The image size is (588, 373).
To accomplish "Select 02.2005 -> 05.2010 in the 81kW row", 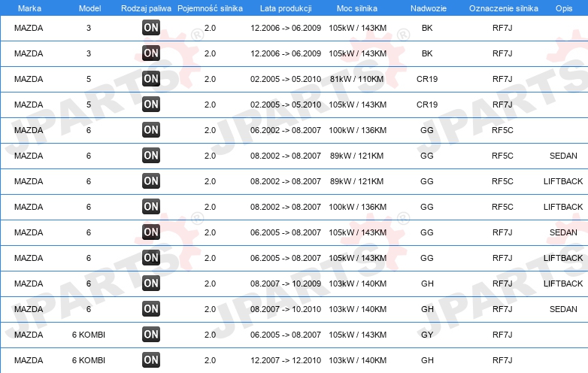I will 286,79.
